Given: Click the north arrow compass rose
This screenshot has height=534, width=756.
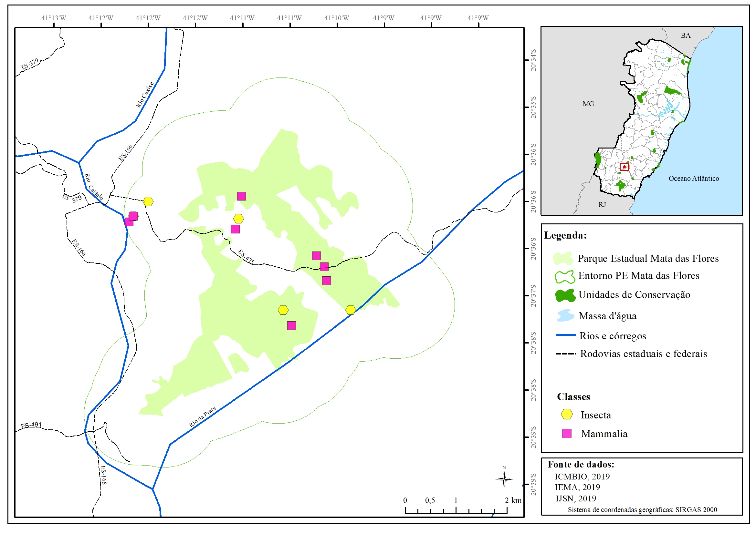Looking at the screenshot, I should click(x=504, y=479).
